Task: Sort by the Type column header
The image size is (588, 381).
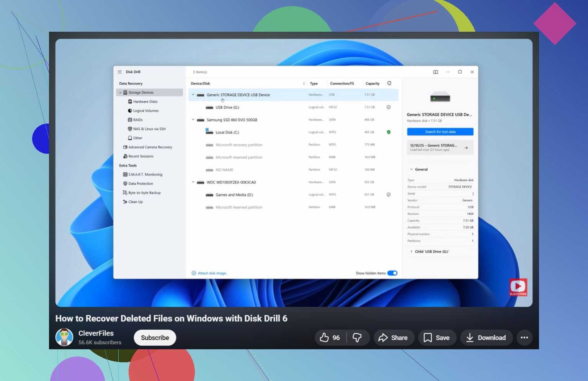Action: point(314,83)
